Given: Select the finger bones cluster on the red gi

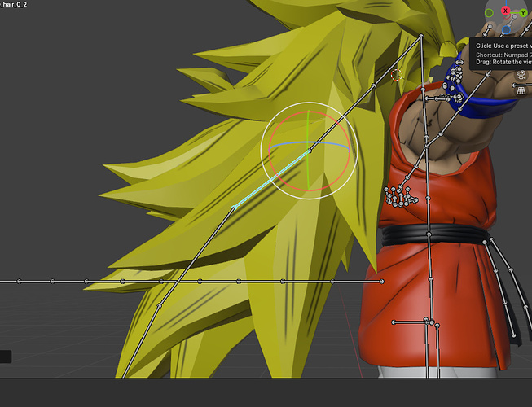Looking at the screenshot, I should [x=400, y=196].
